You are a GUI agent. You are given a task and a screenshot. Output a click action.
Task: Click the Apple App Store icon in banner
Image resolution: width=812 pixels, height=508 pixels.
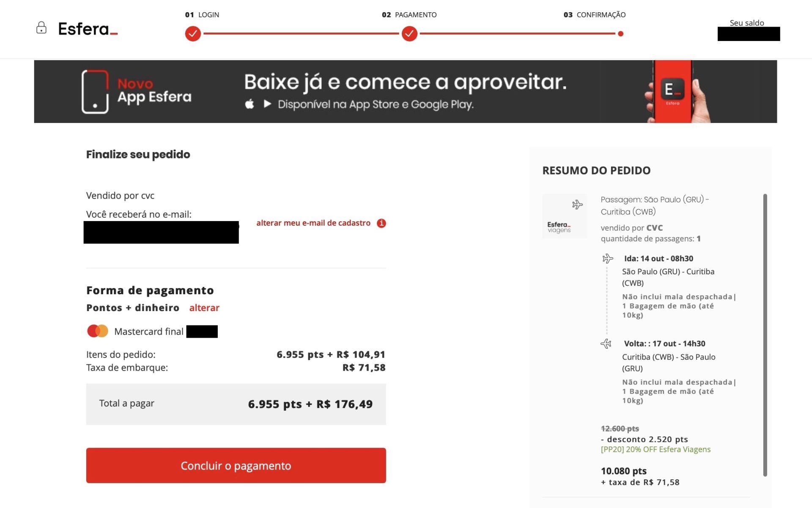tap(250, 104)
